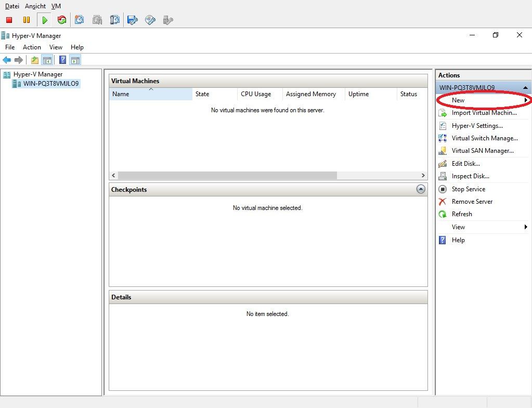Open the Ansicht menu
532x408 pixels.
[35, 6]
